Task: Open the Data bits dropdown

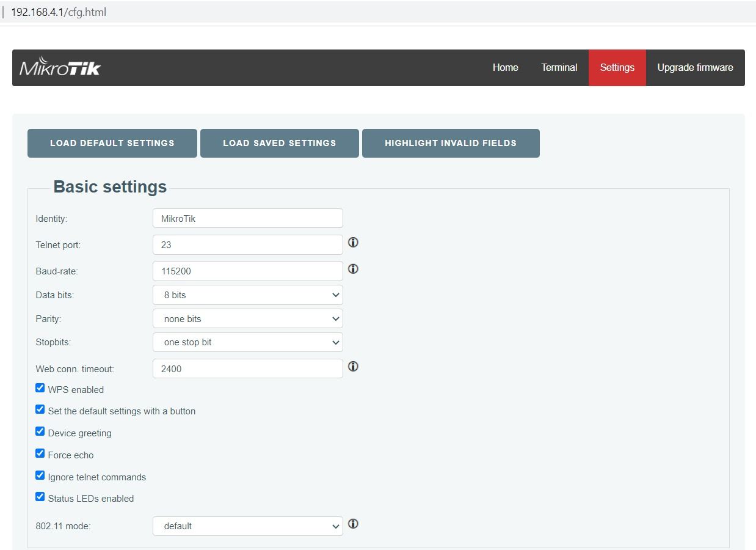Action: click(247, 295)
